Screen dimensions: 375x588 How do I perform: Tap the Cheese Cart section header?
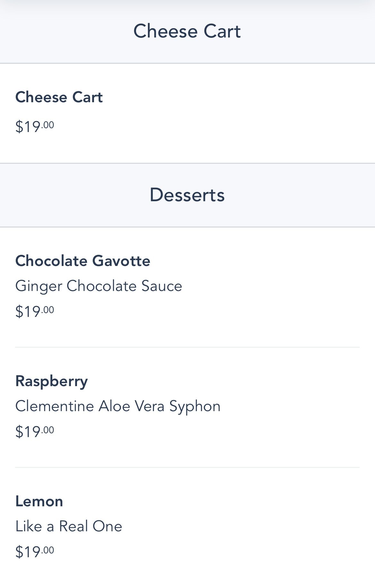click(187, 31)
